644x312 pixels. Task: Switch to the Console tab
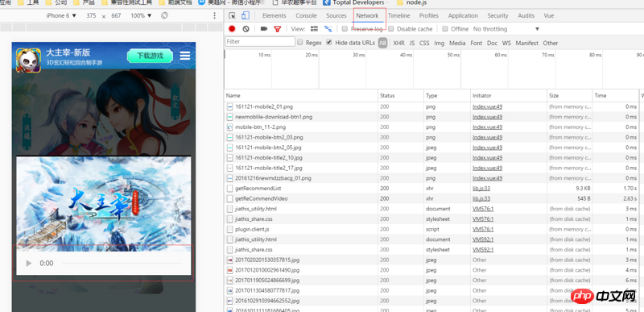point(307,15)
